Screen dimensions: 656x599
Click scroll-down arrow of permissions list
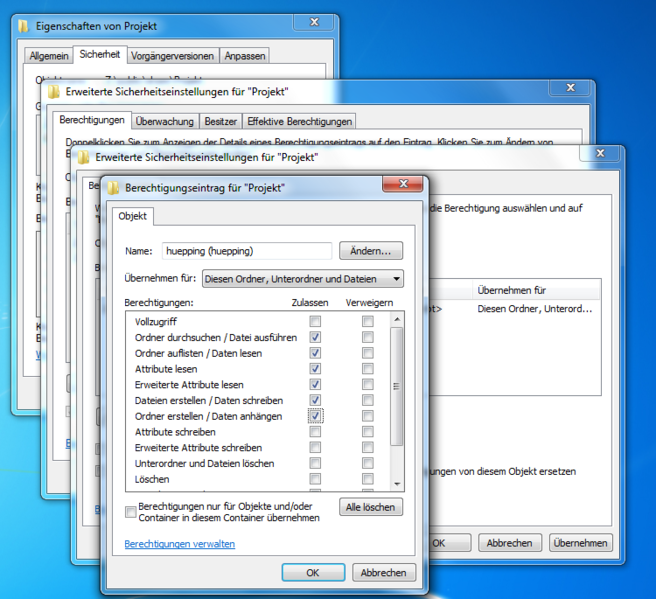397,484
